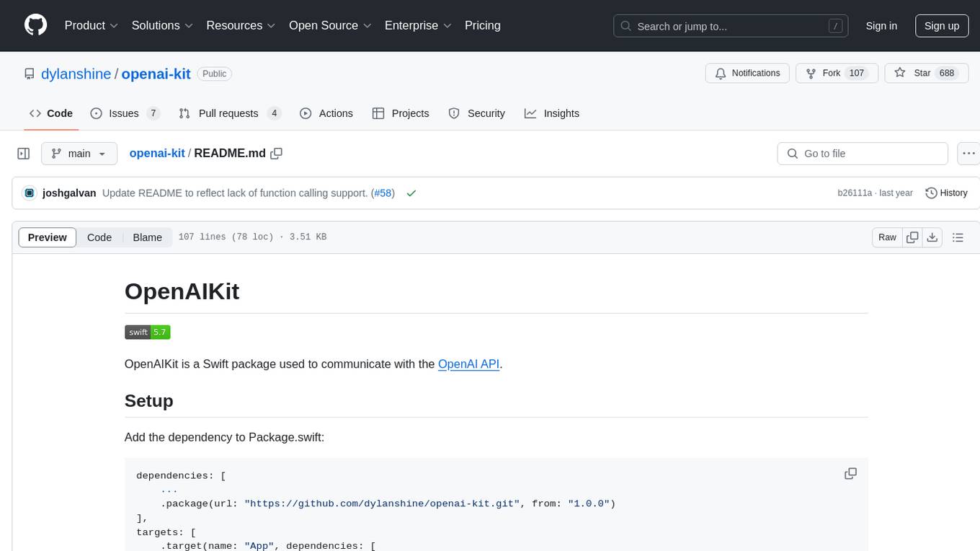This screenshot has width=980, height=551.
Task: Open the dylanshine owner profile
Action: click(76, 74)
